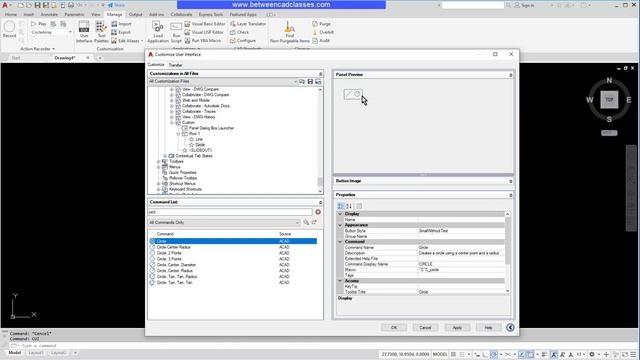Screen dimensions: 640x360
Task: Click the command list search field
Action: click(230, 212)
